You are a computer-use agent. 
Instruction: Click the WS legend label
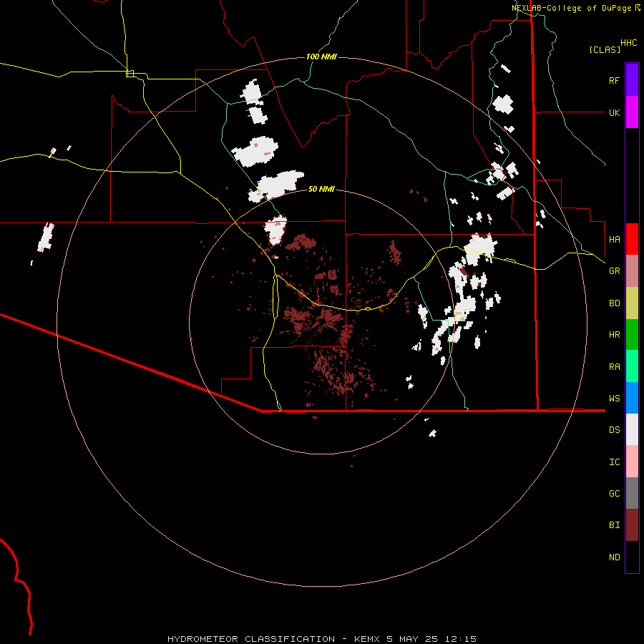[614, 399]
